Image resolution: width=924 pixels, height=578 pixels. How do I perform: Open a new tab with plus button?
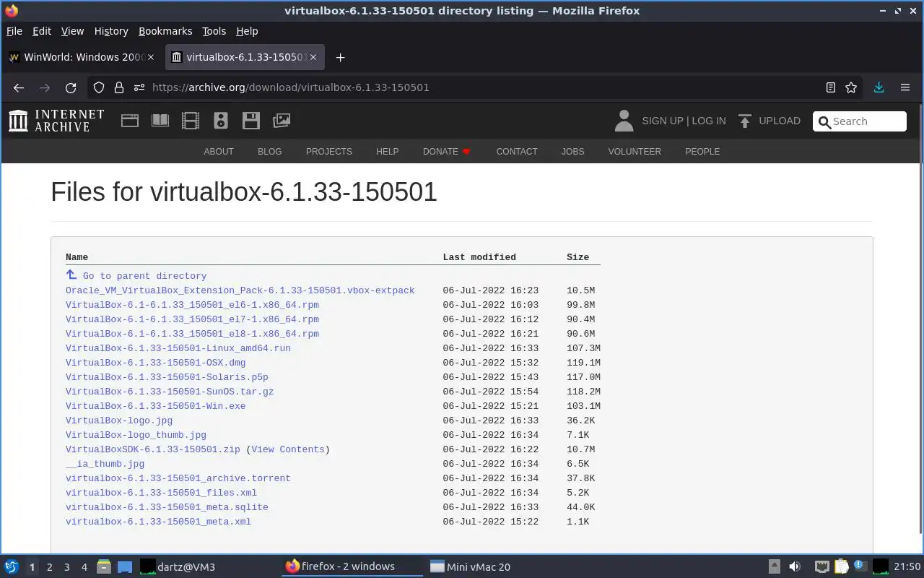(x=341, y=58)
